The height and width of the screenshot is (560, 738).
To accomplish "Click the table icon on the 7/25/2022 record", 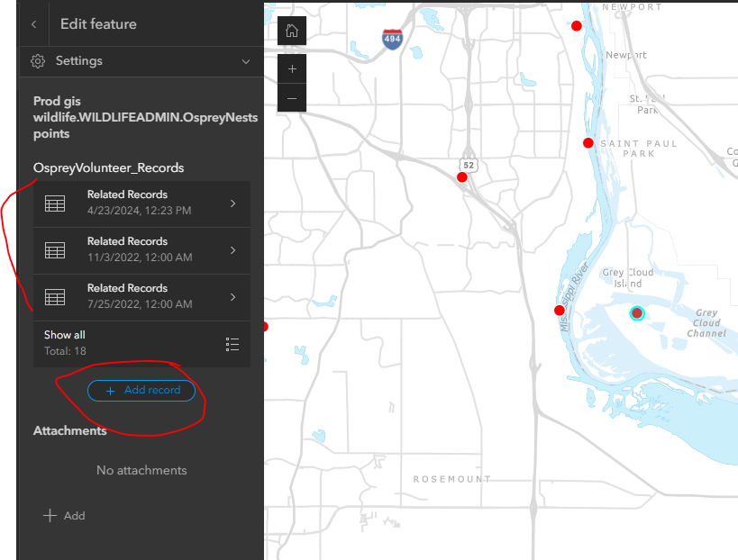I will pos(55,297).
